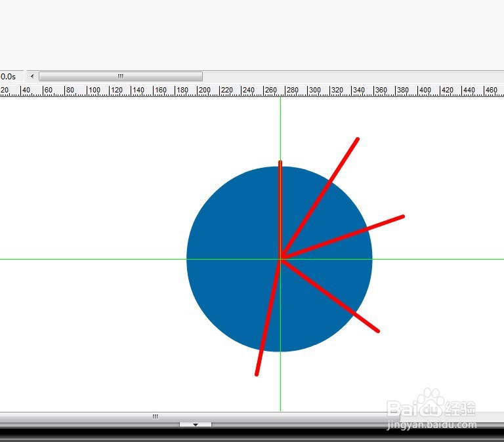Click the 400 mark on the ruler
504x442 pixels.
click(425, 90)
